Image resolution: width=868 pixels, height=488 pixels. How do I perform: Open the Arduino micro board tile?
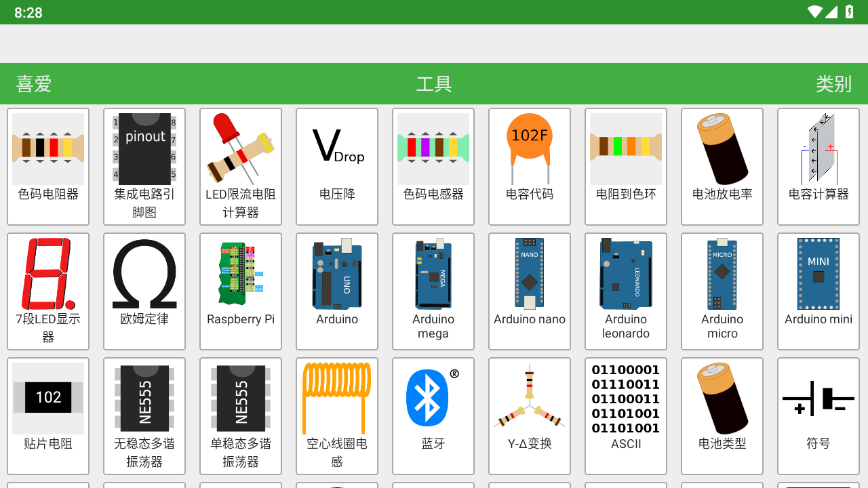722,291
